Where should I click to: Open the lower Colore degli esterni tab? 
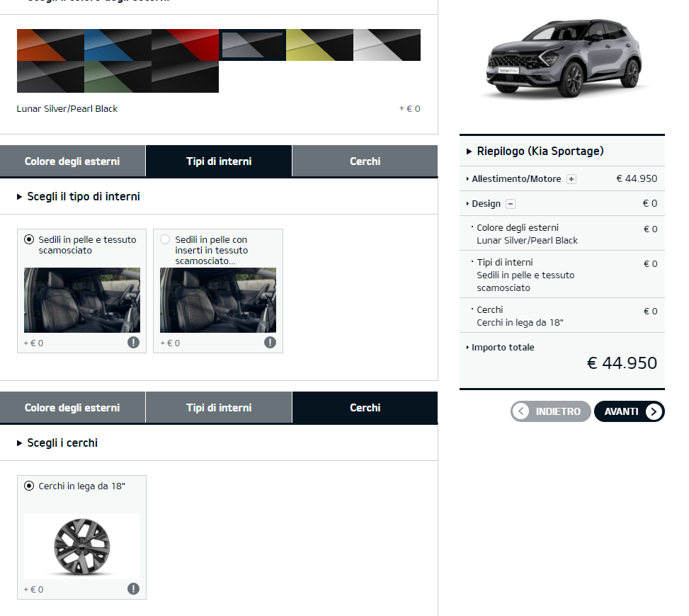pos(72,408)
